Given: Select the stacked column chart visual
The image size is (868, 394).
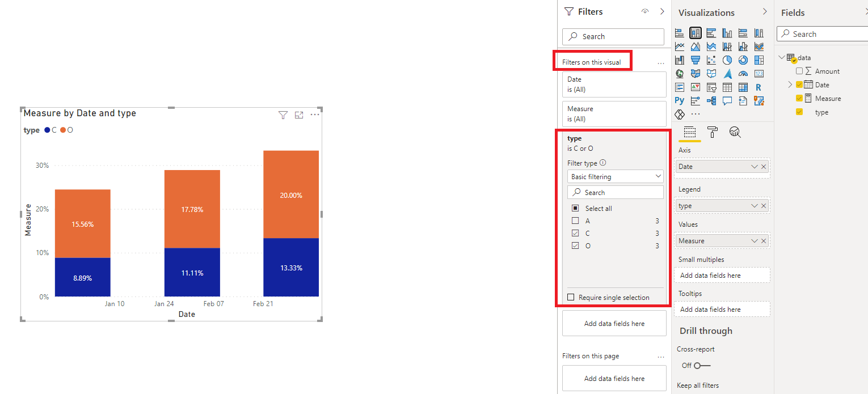Looking at the screenshot, I should 696,33.
